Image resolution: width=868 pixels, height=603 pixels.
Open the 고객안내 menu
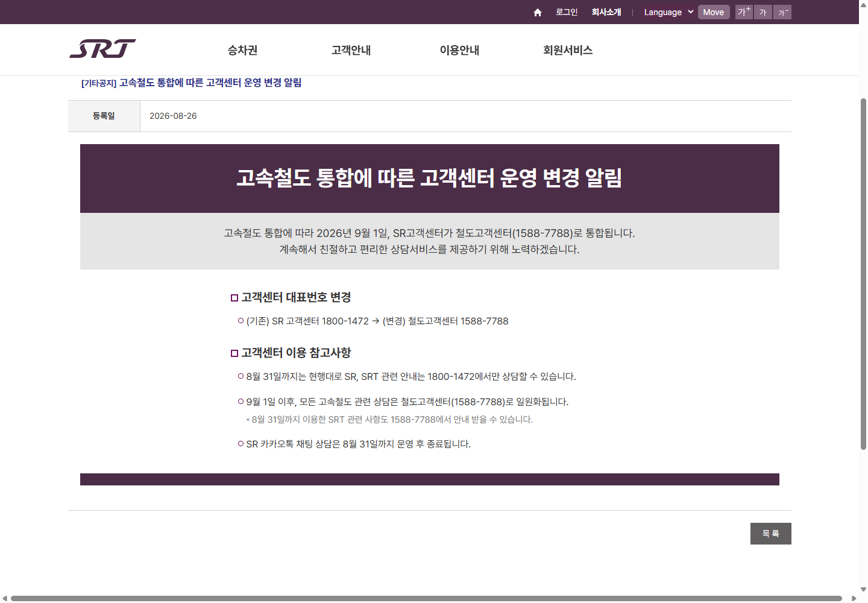pyautogui.click(x=351, y=50)
